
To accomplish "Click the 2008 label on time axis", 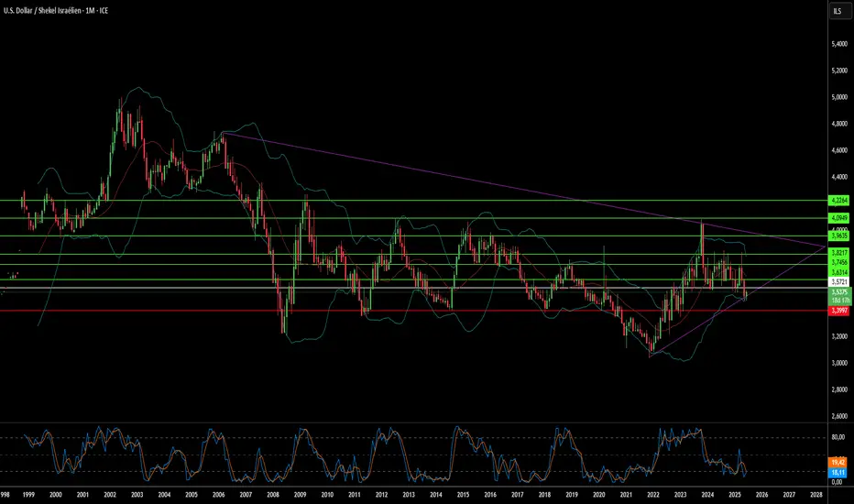I will (x=272, y=495).
